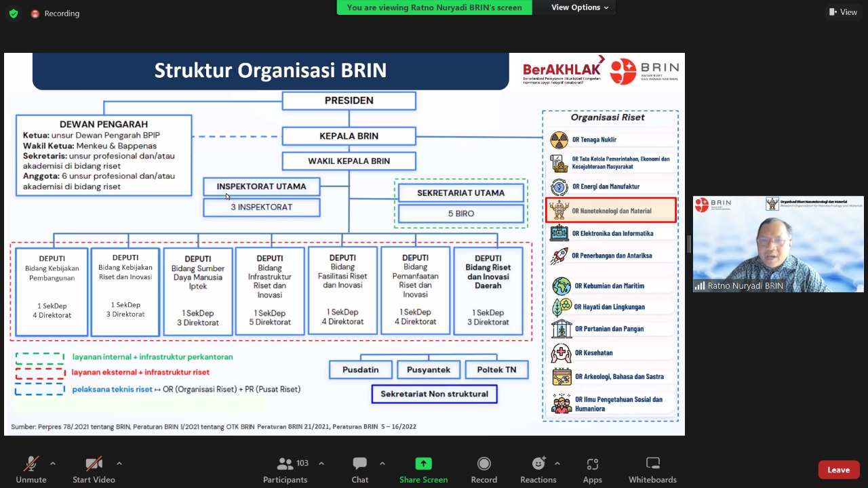Click the Poltek TN box
Screen dimensions: 868x488
point(496,370)
